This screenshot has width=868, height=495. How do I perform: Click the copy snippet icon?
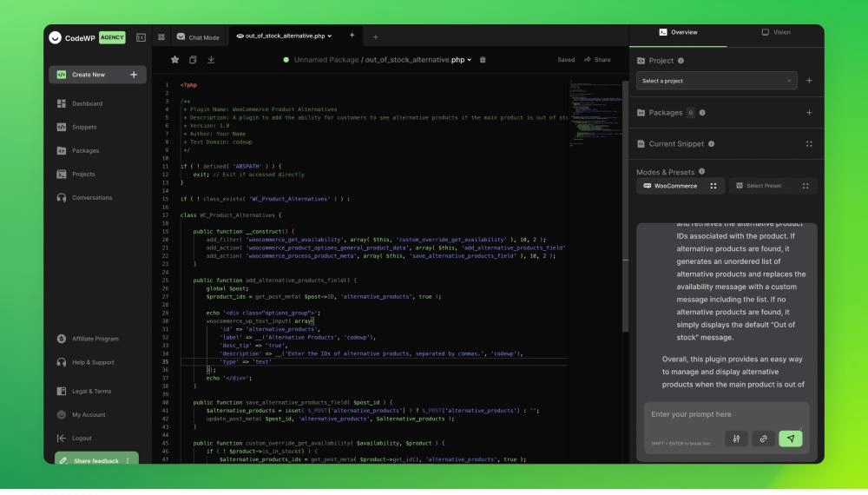(193, 60)
